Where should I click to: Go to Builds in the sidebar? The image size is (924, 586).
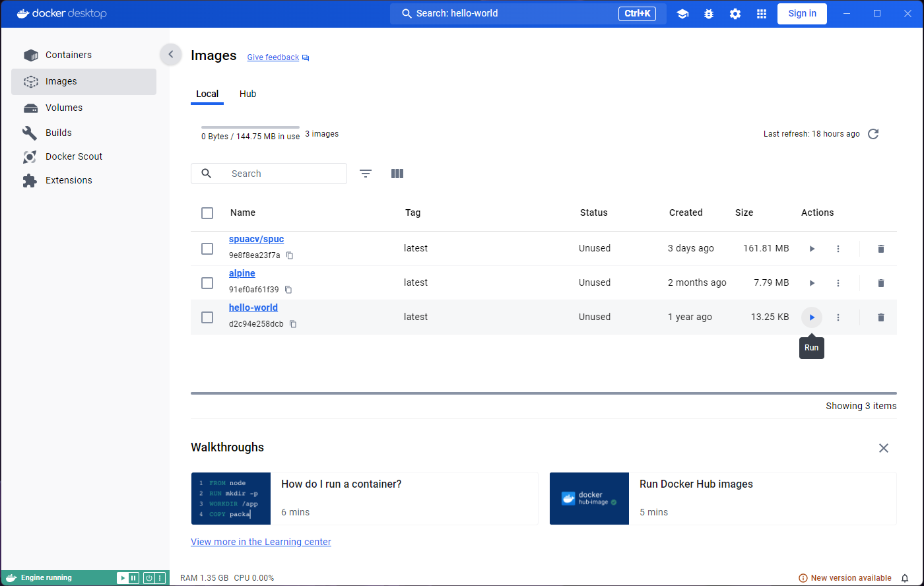coord(84,133)
